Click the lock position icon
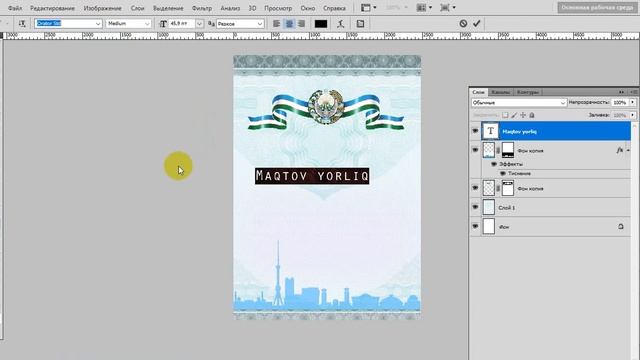The width and height of the screenshot is (640, 360). 523,115
